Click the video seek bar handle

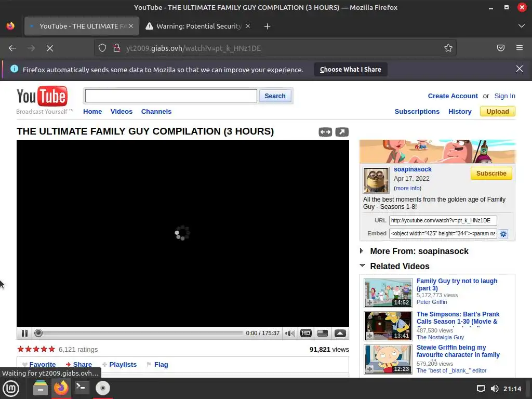pyautogui.click(x=38, y=333)
